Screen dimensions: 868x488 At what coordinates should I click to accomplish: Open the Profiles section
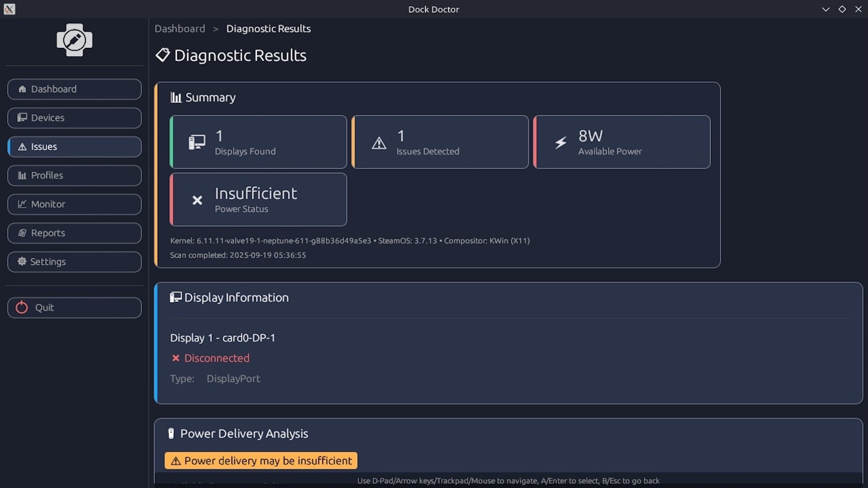pos(75,175)
